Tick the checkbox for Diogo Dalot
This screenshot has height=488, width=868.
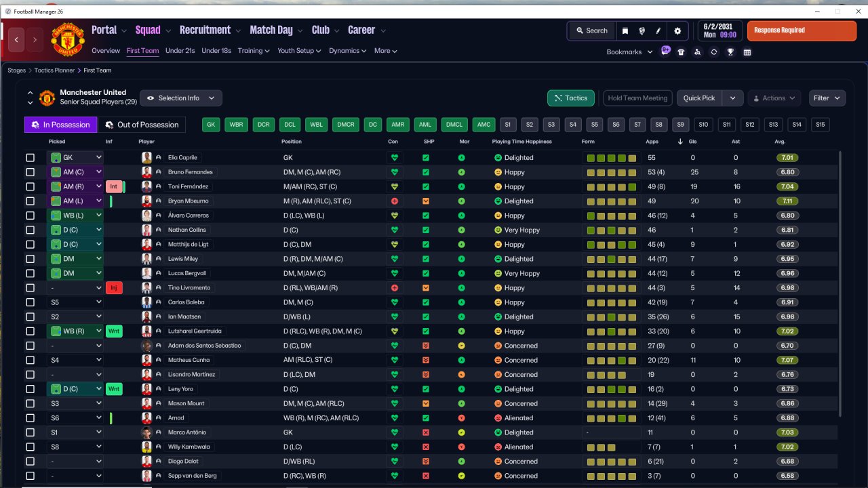pos(30,462)
